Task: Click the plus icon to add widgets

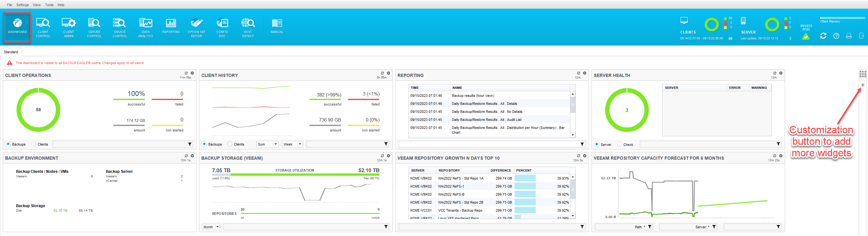Action: tap(862, 85)
